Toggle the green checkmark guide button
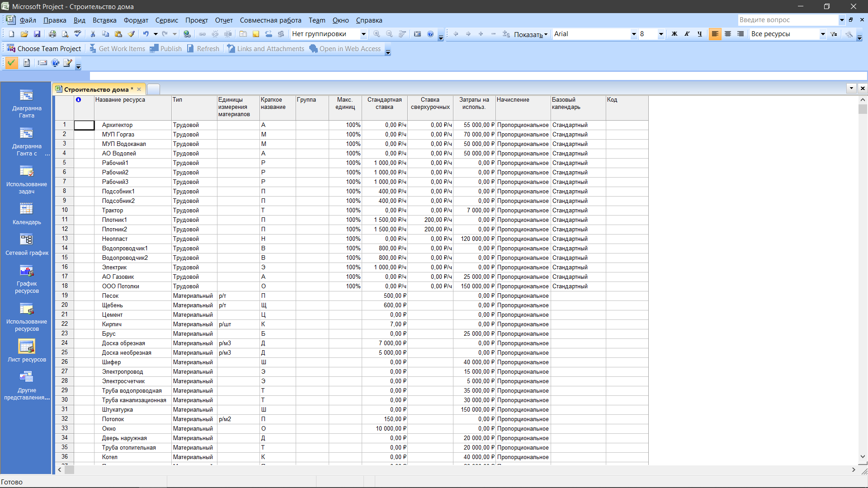The height and width of the screenshot is (488, 868). click(x=12, y=63)
